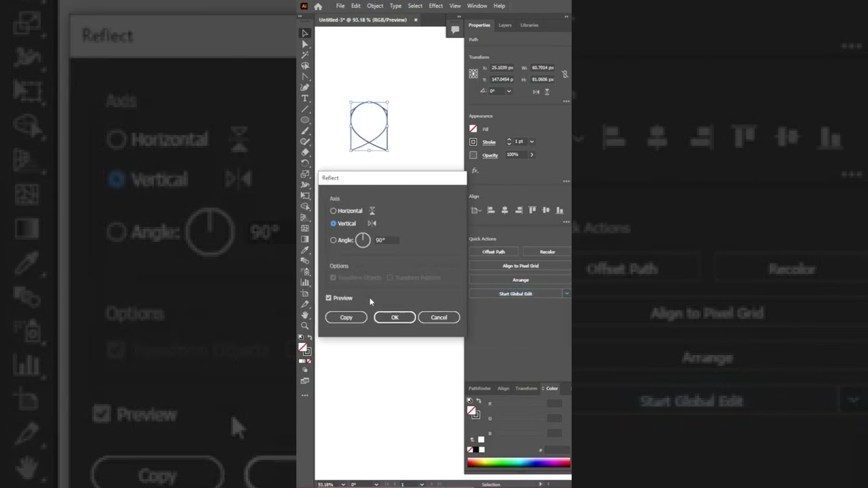Click Horizontal Align Center icon

coord(505,210)
